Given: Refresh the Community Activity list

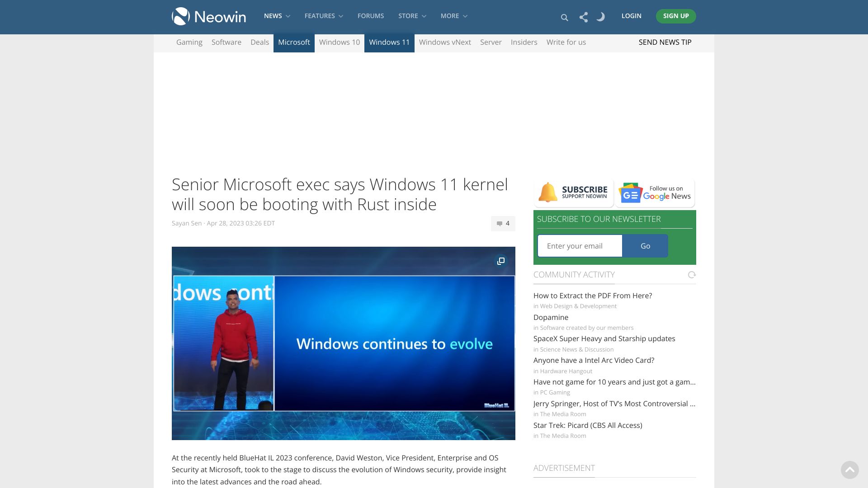Looking at the screenshot, I should [692, 275].
